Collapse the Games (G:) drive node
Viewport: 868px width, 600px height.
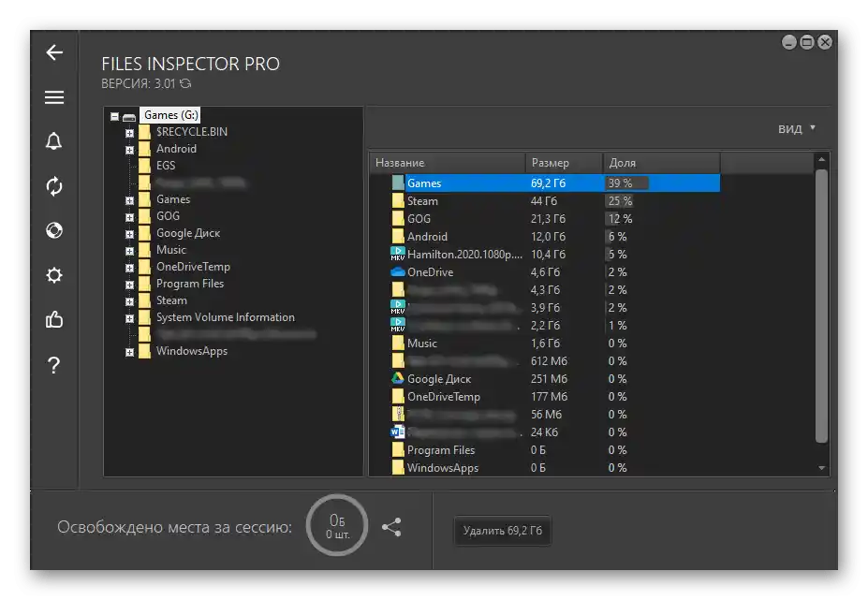coord(114,116)
